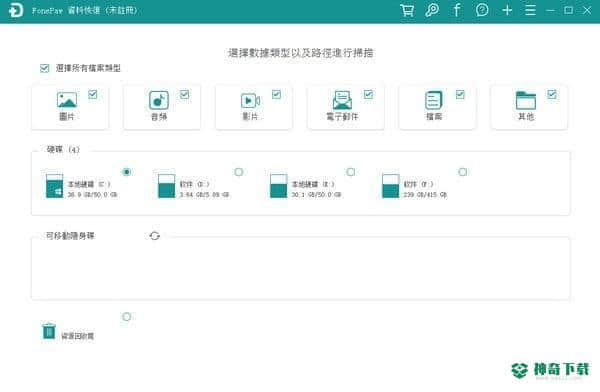Click the FonePaw logo icon

click(16, 10)
